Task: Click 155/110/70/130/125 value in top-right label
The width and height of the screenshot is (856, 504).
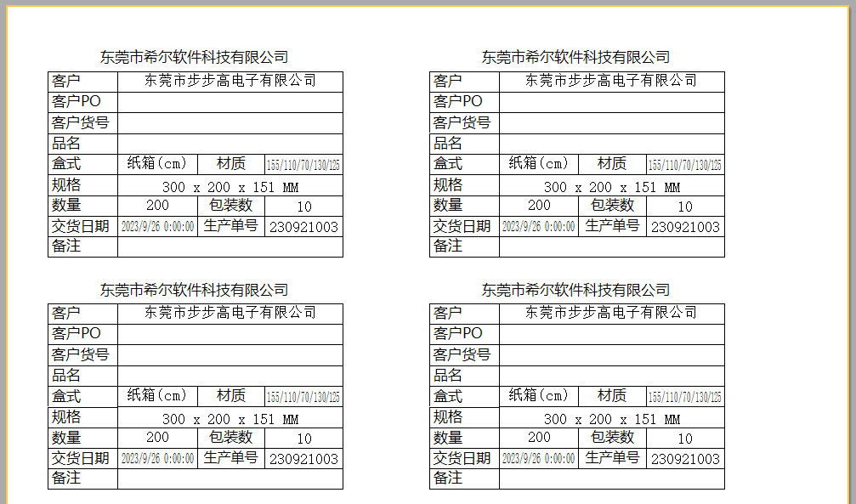Action: click(685, 165)
